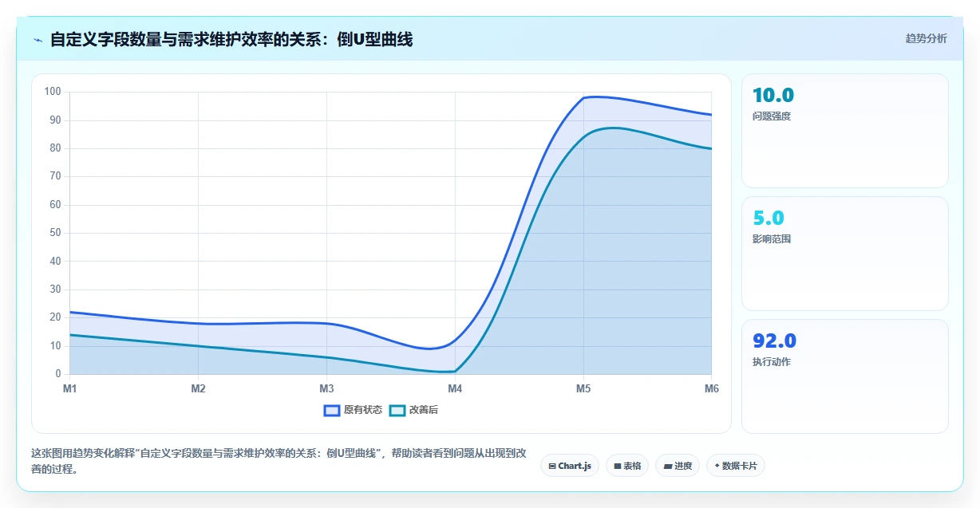Click the 10.0 value
Image resolution: width=980 pixels, height=508 pixels.
pyautogui.click(x=773, y=96)
